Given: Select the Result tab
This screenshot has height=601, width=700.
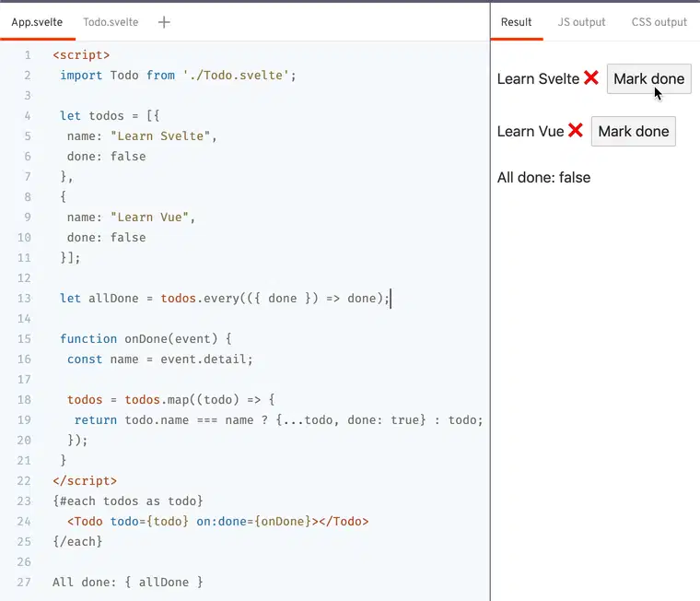Looking at the screenshot, I should point(516,22).
